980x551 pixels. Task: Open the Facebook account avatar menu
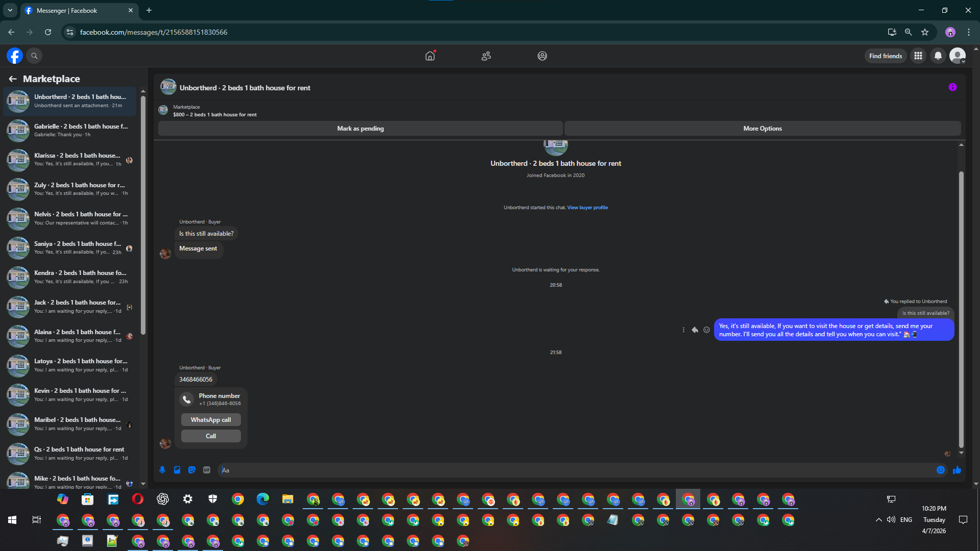(x=958, y=56)
